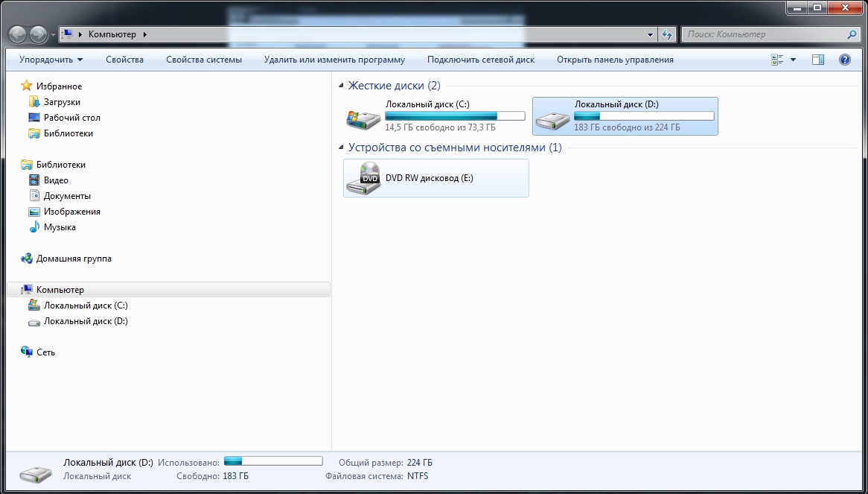Viewport: 868px width, 494px height.
Task: Open the Упорядочить dropdown menu
Action: pos(51,60)
